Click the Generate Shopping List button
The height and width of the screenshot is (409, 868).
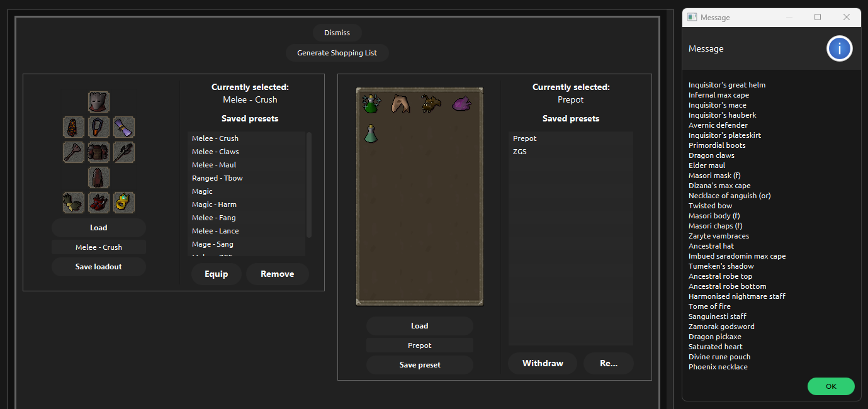[x=337, y=53]
